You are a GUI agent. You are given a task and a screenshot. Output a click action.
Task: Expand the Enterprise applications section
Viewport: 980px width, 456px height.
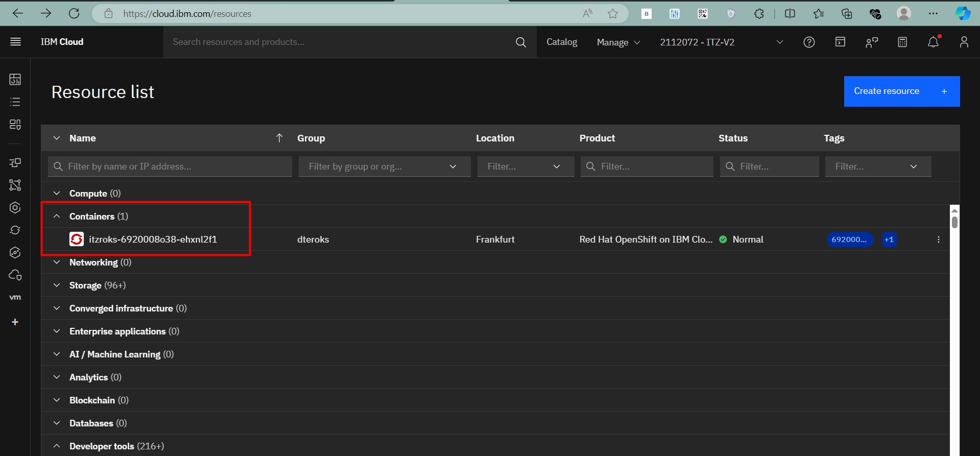click(57, 331)
